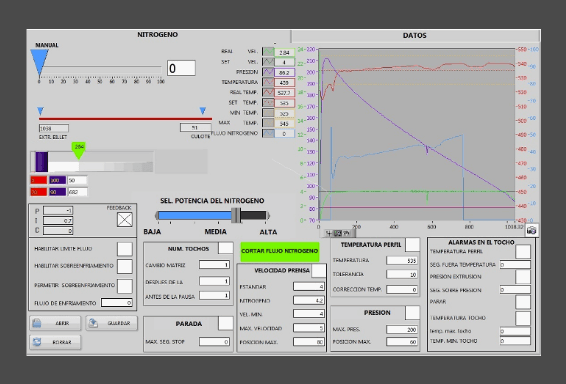This screenshot has width=566, height=384.
Task: Click the ANTES DE LA PAUSA input field
Action: (x=214, y=296)
